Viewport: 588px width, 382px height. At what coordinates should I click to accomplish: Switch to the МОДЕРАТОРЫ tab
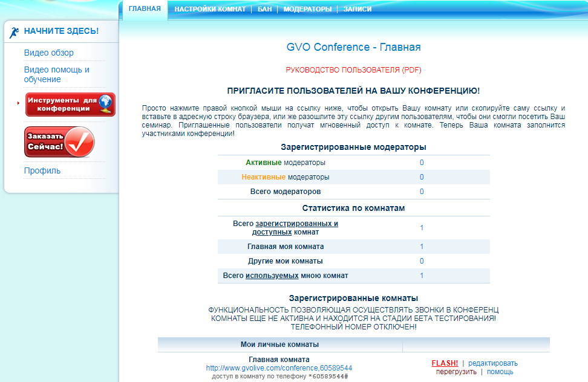pos(307,9)
